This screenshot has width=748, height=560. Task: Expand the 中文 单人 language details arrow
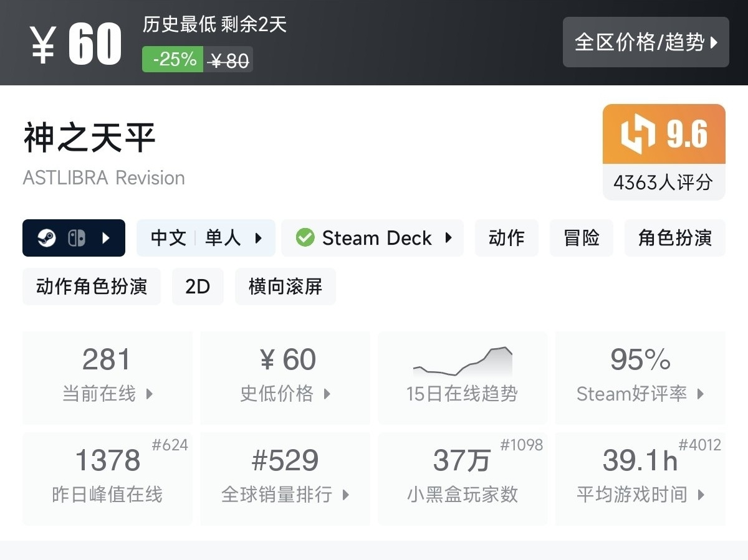pyautogui.click(x=258, y=238)
